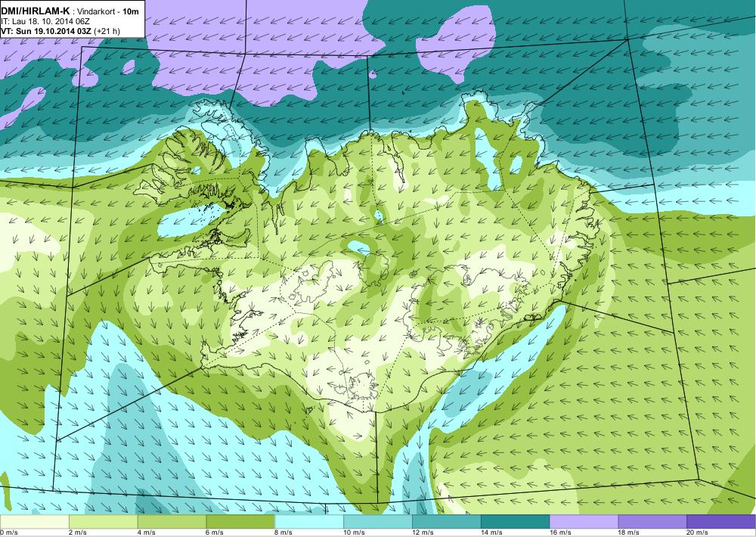Screen dimensions: 756x537
Task: Click the 4–6 m/s green legend swatch
Action: (x=172, y=522)
